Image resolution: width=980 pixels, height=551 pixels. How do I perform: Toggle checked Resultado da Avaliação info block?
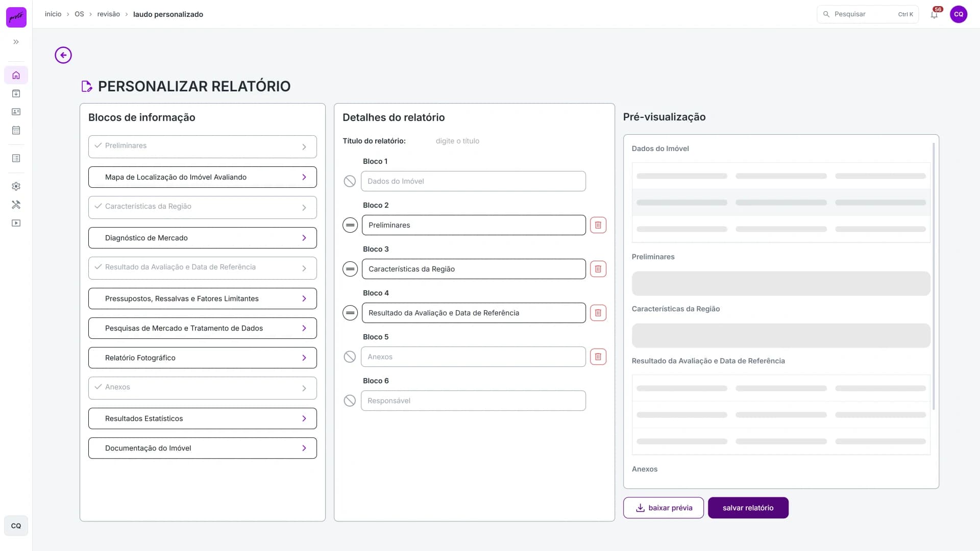(203, 268)
